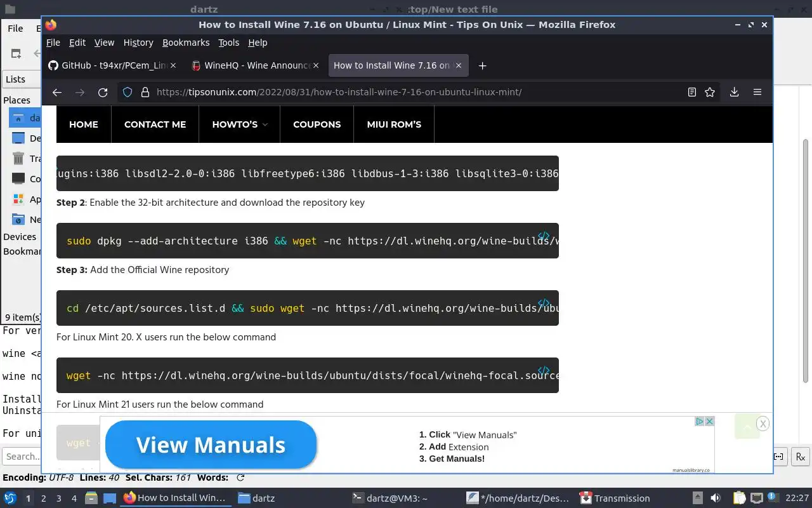Open the whisker applications menu on the taskbar

coord(10,498)
